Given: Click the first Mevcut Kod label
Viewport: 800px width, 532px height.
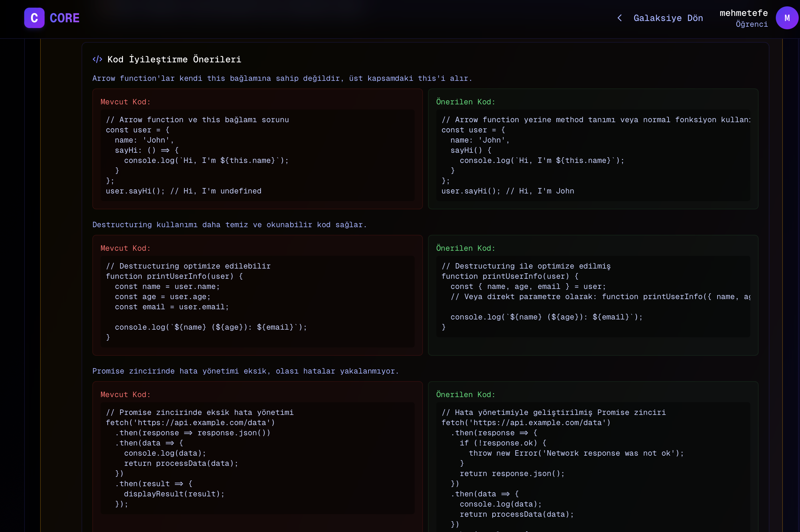Looking at the screenshot, I should (x=125, y=102).
